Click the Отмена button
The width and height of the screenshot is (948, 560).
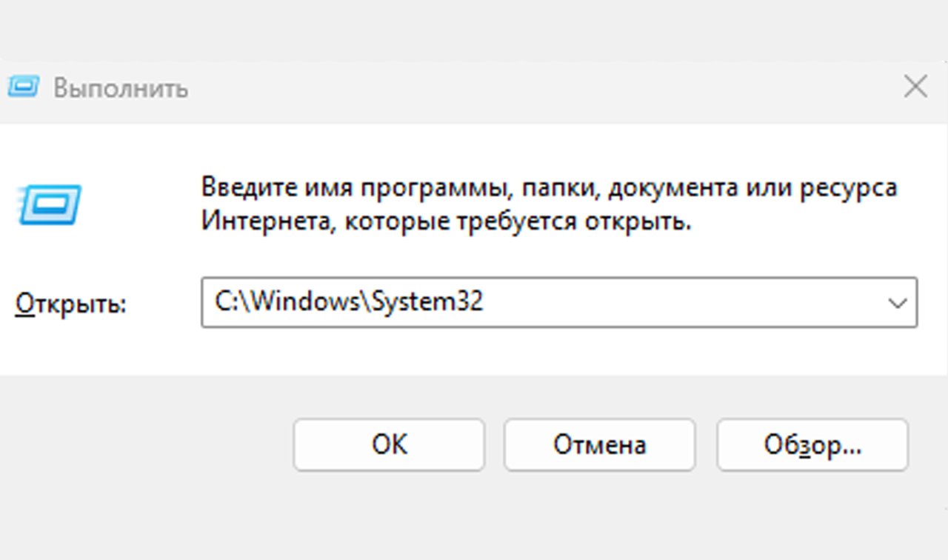tap(598, 444)
